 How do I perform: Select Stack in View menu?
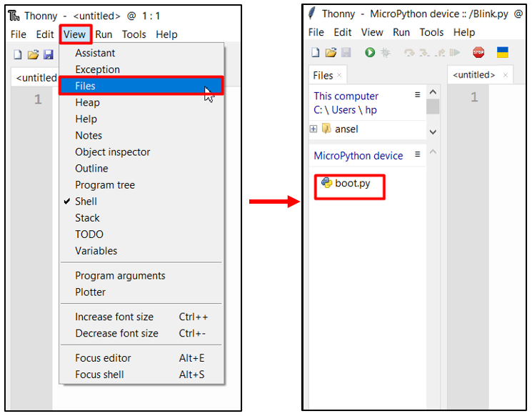(x=141, y=218)
